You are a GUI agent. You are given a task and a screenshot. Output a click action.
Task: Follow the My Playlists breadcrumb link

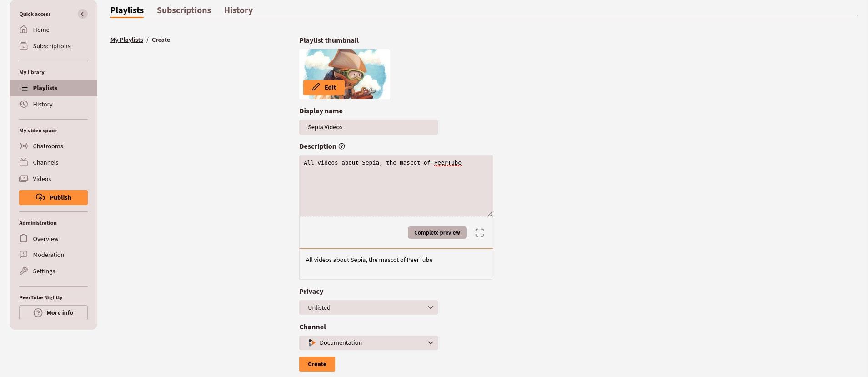click(x=126, y=40)
